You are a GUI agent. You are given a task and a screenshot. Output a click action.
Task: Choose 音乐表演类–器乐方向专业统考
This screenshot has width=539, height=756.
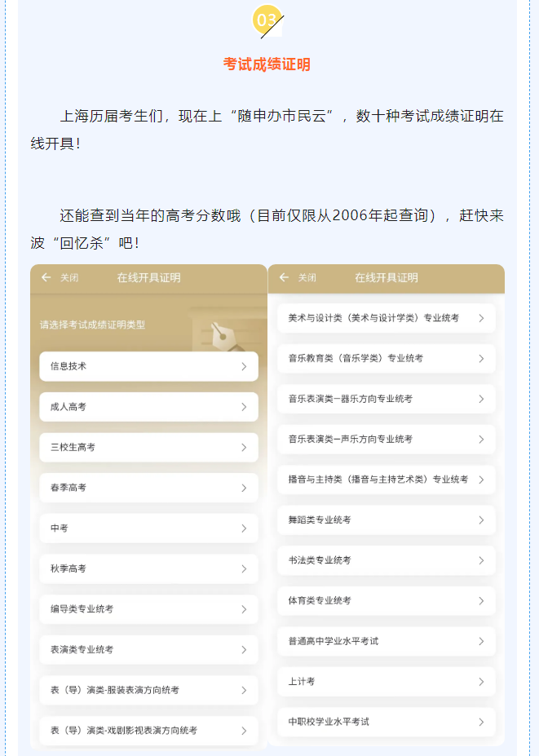click(386, 399)
